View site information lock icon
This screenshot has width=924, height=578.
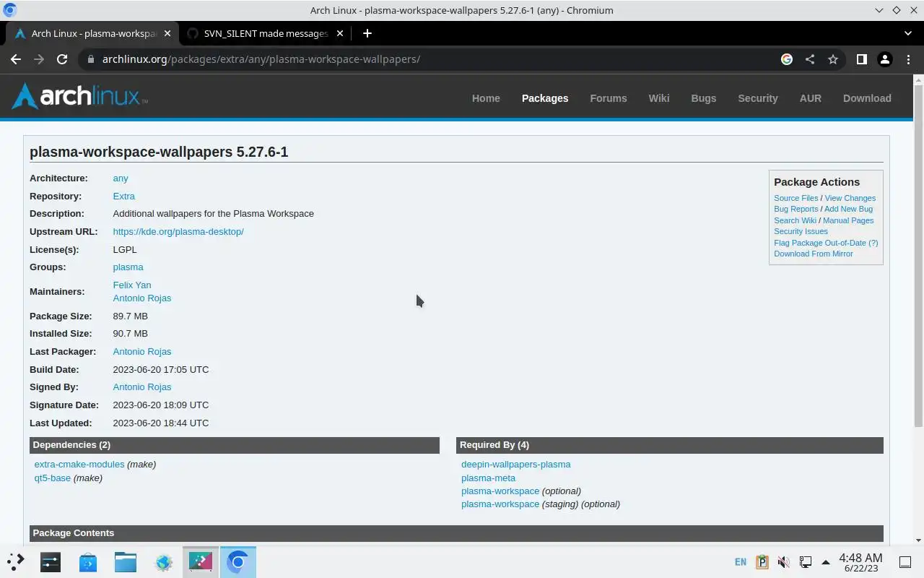tap(90, 59)
